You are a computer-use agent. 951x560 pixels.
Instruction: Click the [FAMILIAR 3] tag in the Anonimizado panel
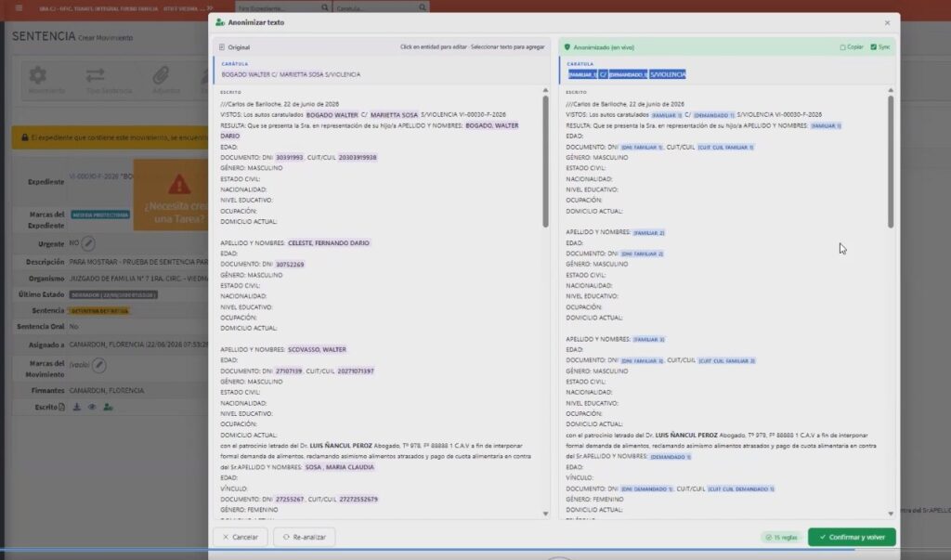click(x=648, y=340)
